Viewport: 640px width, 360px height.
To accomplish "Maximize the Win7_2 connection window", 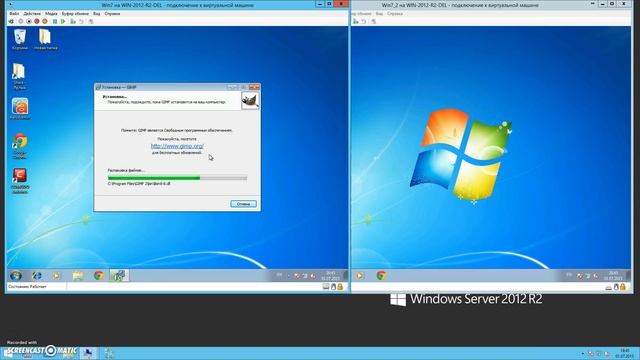I will [x=612, y=4].
